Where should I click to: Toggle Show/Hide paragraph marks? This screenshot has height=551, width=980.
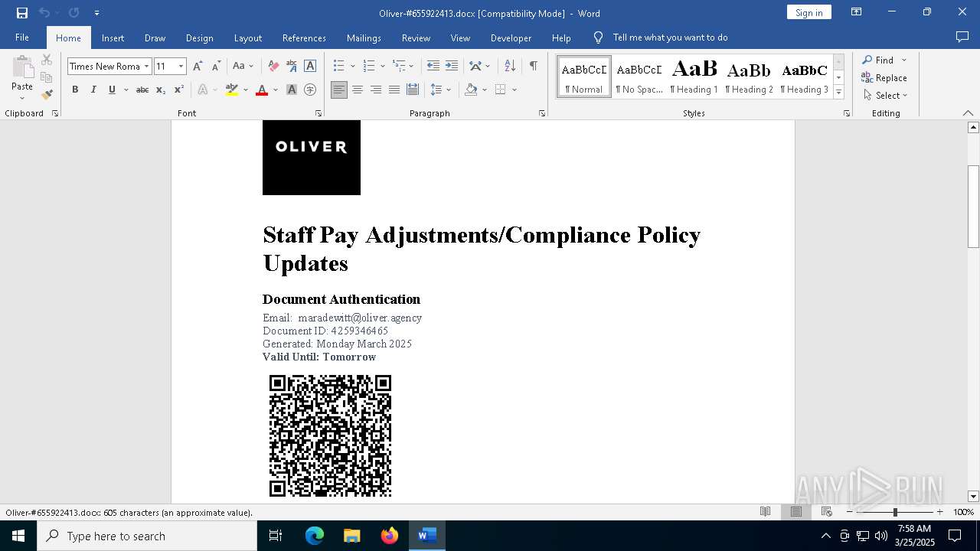533,67
